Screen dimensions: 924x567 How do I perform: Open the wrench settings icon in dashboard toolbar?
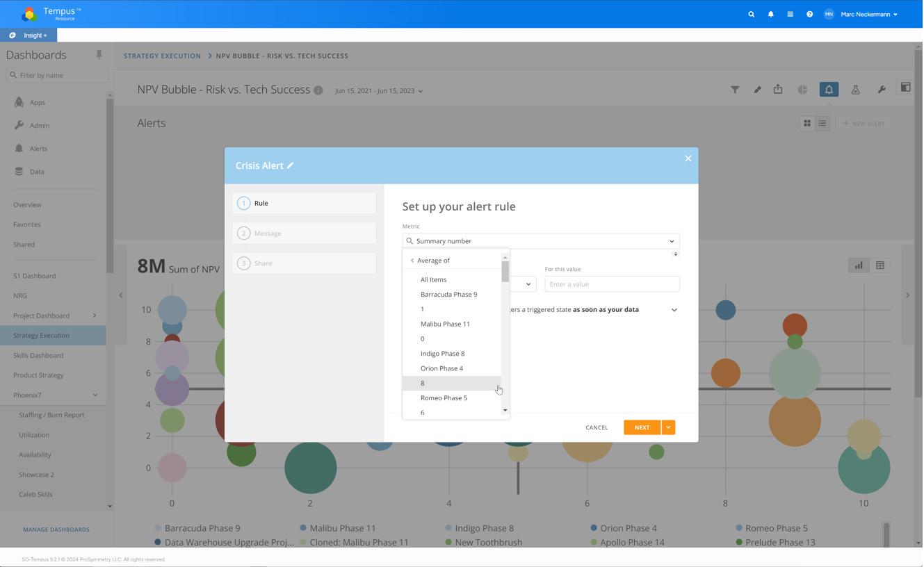click(x=882, y=90)
